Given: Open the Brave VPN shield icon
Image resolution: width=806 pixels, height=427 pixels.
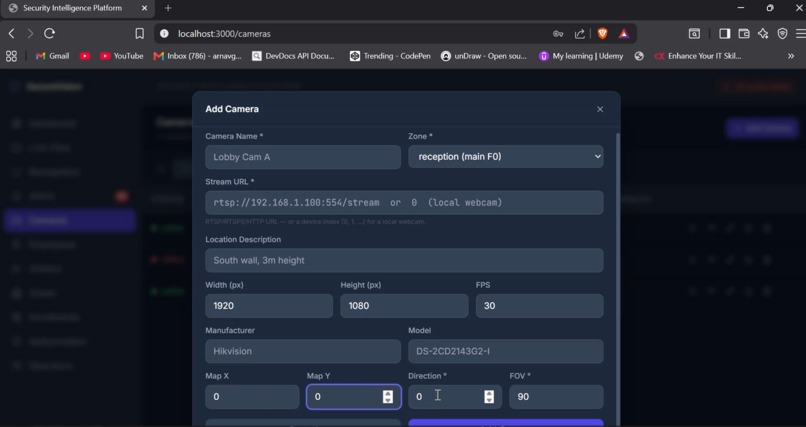Looking at the screenshot, I should click(782, 33).
